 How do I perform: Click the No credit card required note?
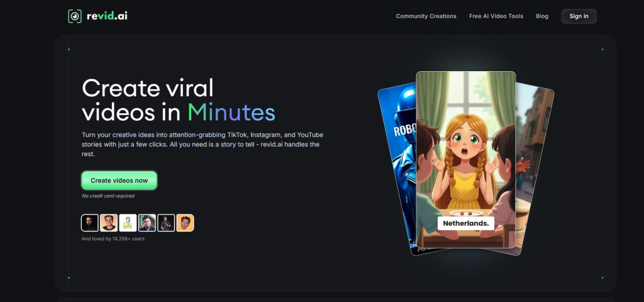coord(108,196)
